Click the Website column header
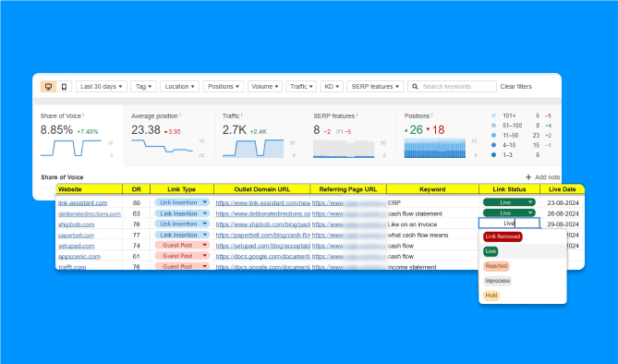 pos(89,189)
